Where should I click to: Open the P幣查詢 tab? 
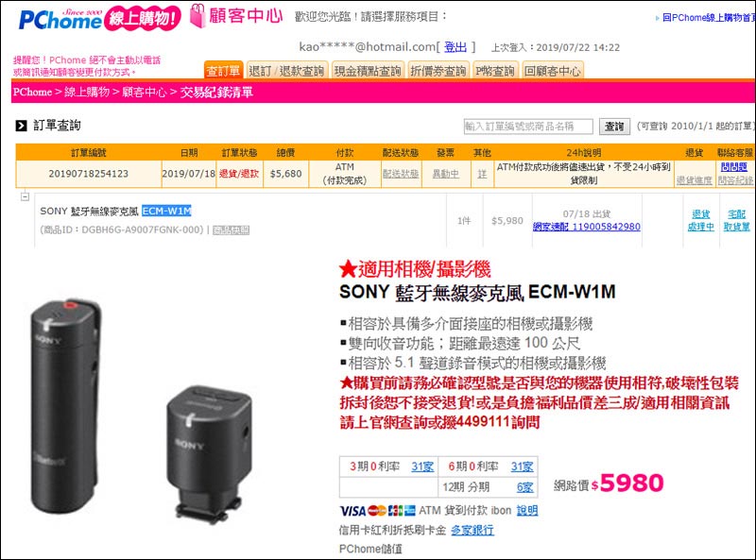point(495,71)
